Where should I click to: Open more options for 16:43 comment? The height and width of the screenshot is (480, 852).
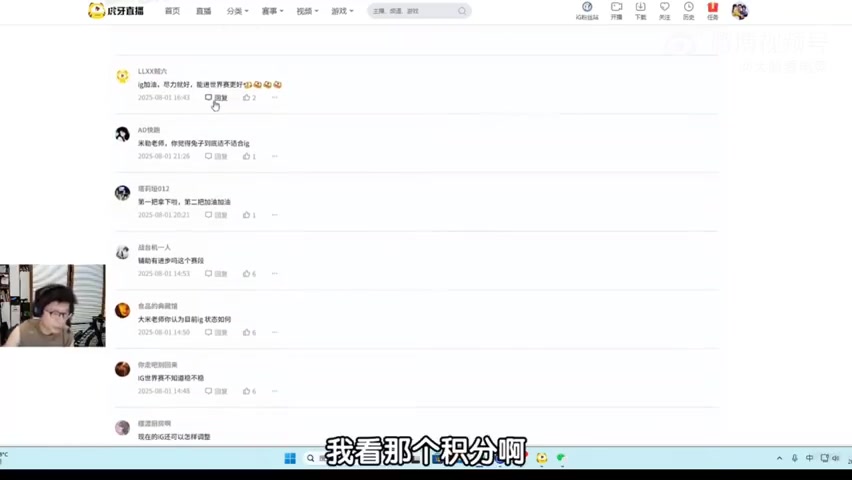[x=274, y=97]
